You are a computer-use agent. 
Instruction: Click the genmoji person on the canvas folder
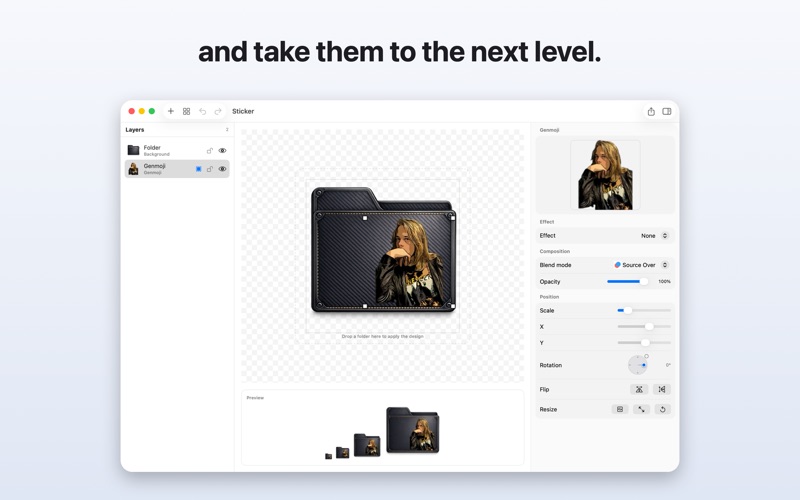(411, 263)
